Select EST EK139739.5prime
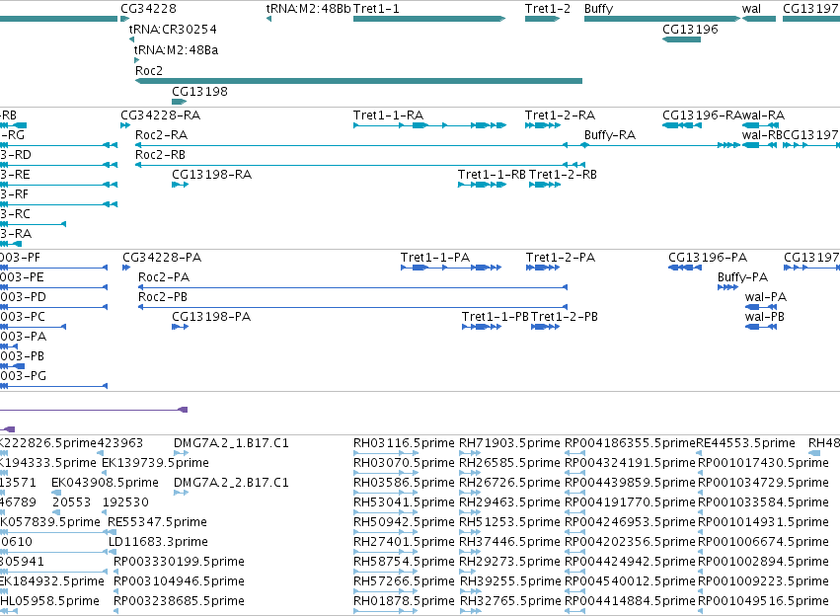 [x=155, y=463]
